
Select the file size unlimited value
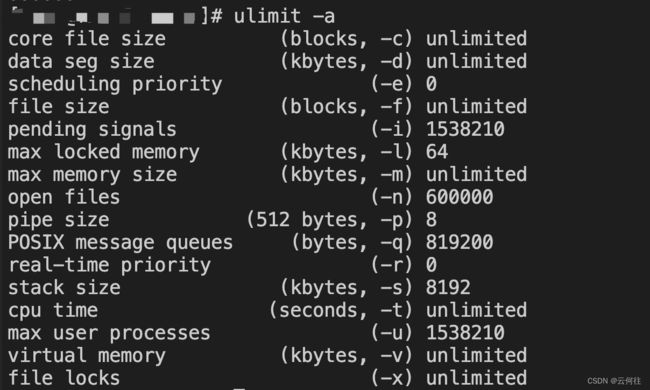[x=476, y=107]
